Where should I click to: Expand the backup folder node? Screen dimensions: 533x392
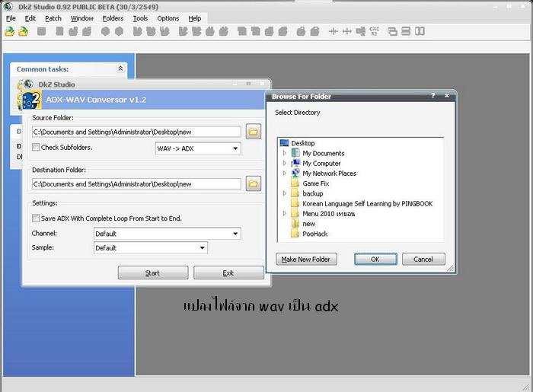pos(285,193)
